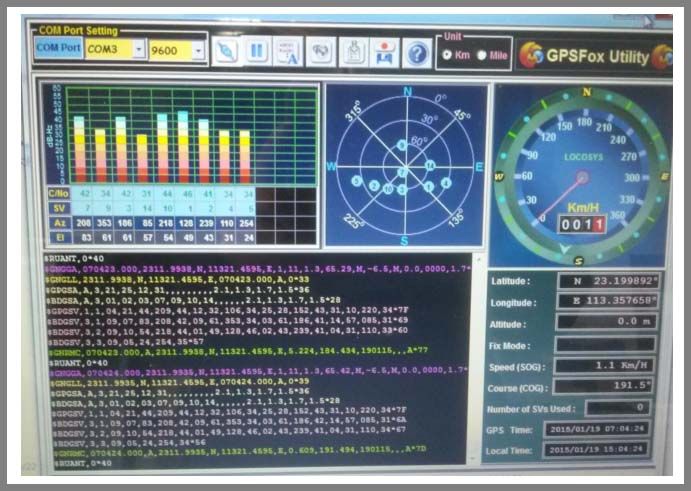Click the Local Time field

pos(597,449)
